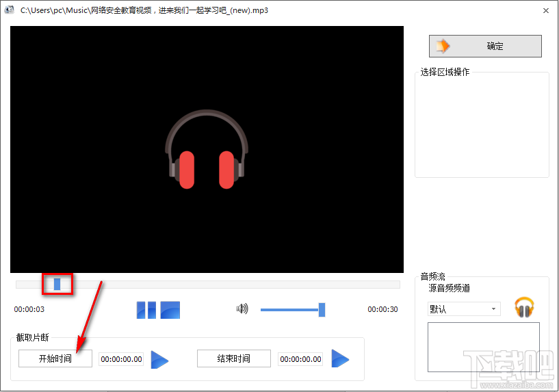Click the 开始时间 button

coord(55,358)
